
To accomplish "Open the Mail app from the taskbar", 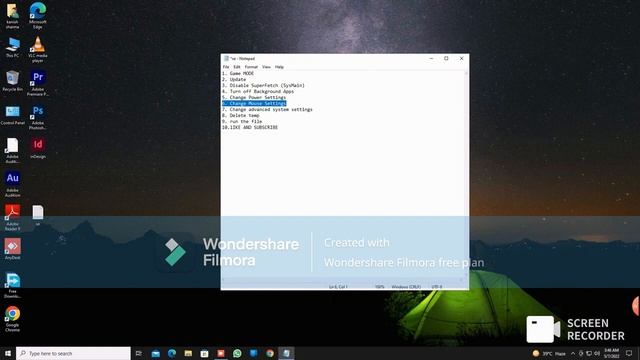I will [156, 353].
